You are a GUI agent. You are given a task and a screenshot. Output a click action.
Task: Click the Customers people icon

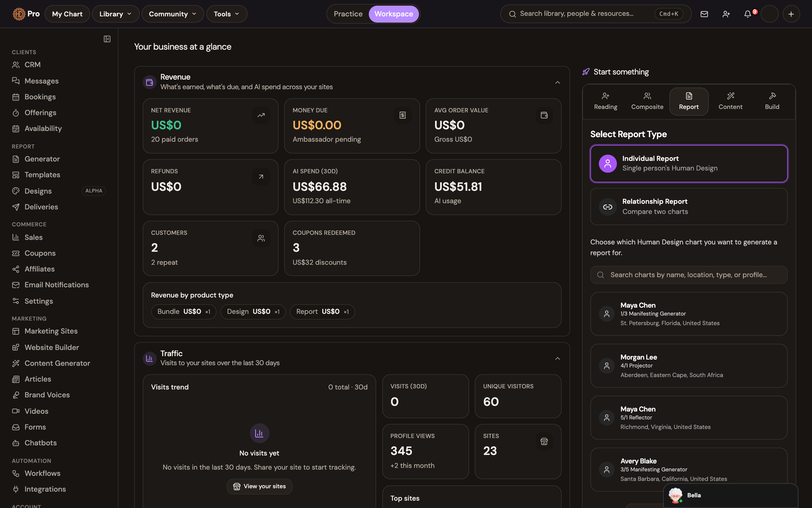coord(261,238)
